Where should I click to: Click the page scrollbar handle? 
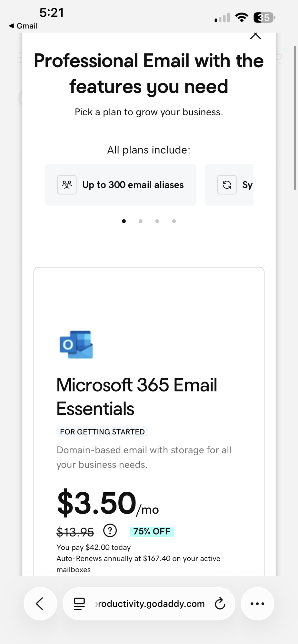pyautogui.click(x=295, y=118)
